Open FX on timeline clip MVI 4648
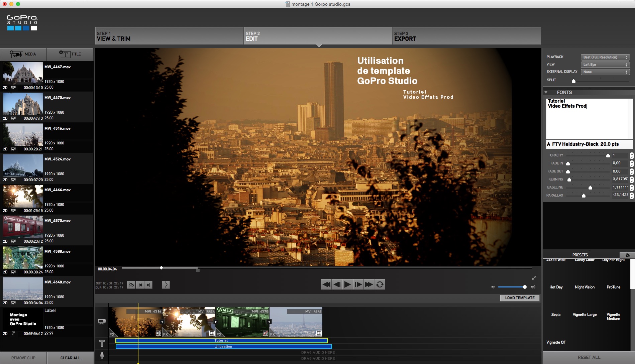 [x=273, y=334]
